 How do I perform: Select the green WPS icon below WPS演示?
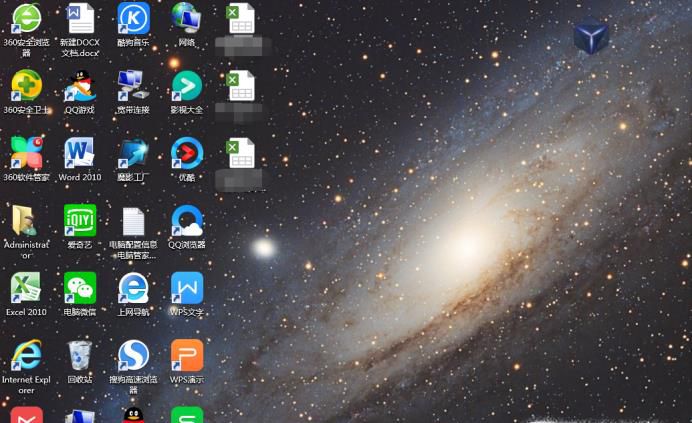[x=187, y=415]
